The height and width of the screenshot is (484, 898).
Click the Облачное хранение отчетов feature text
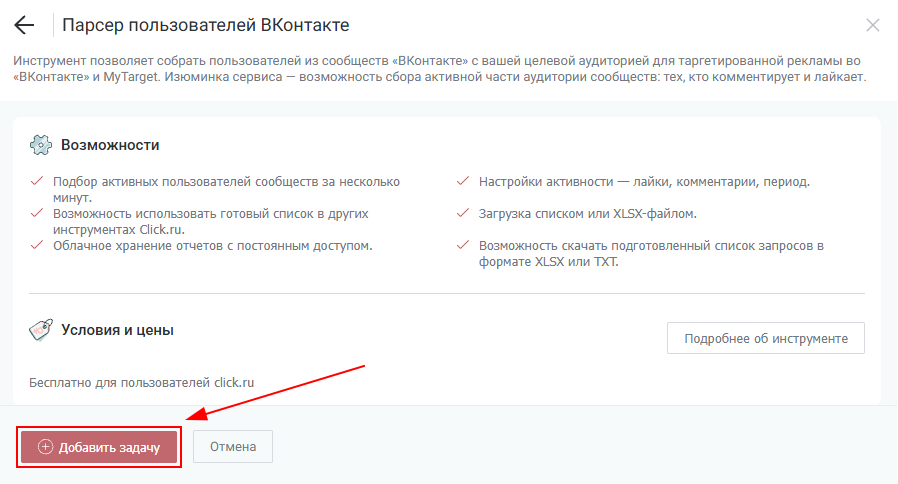[x=213, y=245]
